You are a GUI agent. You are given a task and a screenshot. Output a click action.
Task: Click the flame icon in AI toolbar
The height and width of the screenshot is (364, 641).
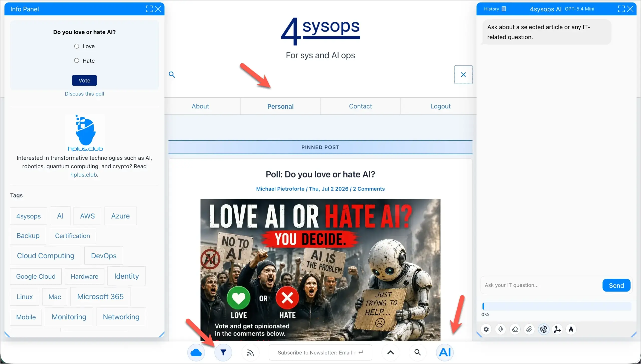571,329
